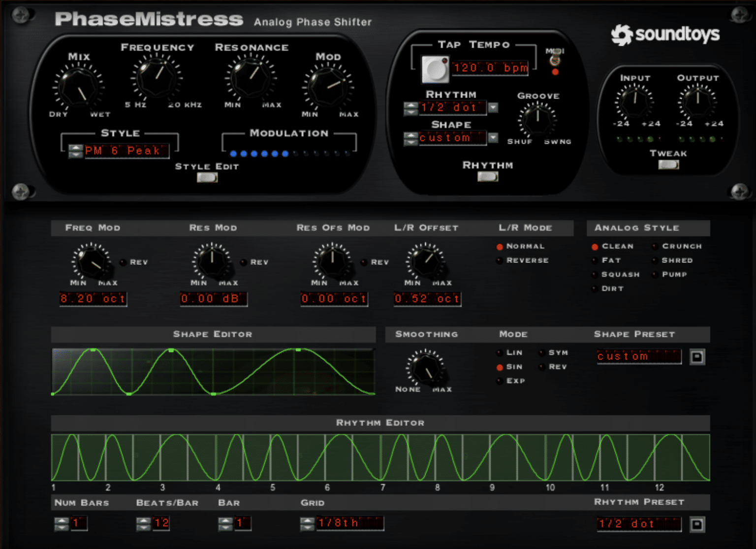
Task: Click the Input gain knob
Action: [634, 101]
